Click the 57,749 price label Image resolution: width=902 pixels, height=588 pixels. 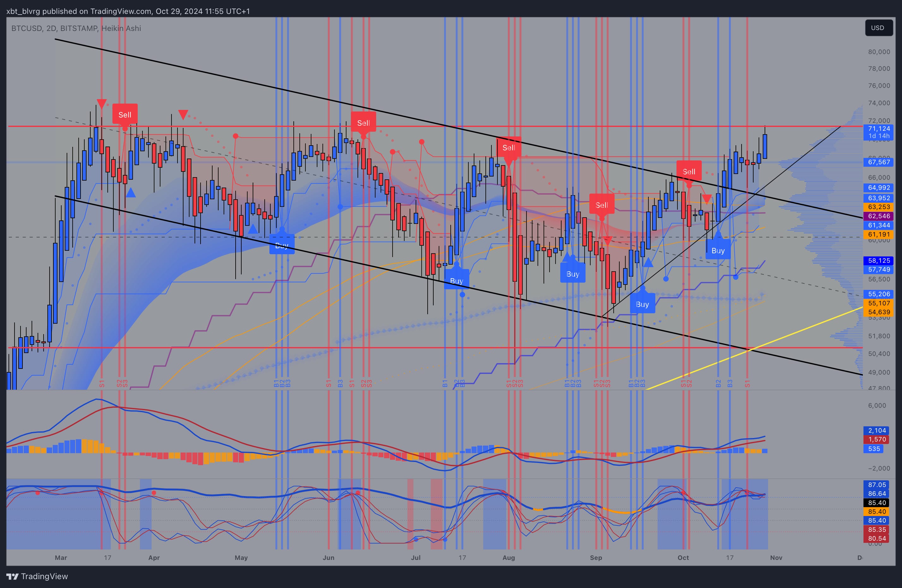click(878, 269)
